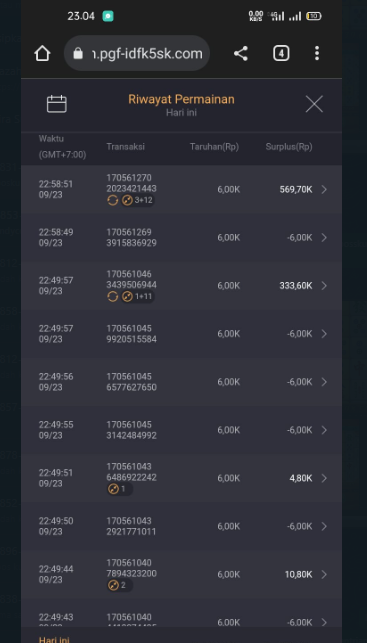Expand details chevron for 333,60K row

pos(324,285)
